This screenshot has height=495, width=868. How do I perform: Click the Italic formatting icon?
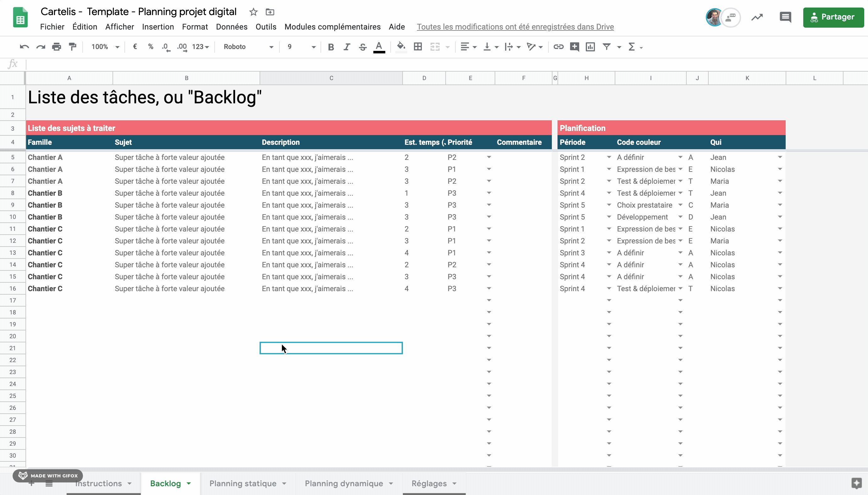346,46
